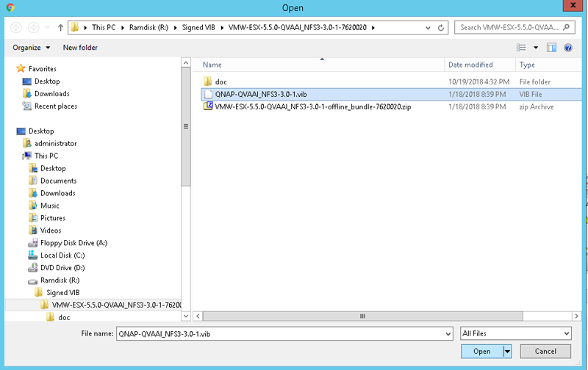Select DVD Drive (D:) in navigation pane
588x370 pixels.
coord(62,268)
